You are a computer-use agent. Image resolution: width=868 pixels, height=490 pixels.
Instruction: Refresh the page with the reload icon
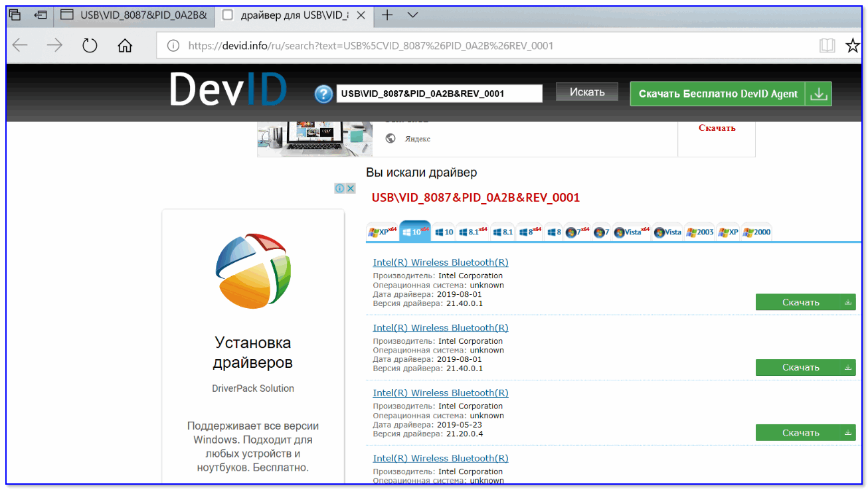(x=90, y=46)
